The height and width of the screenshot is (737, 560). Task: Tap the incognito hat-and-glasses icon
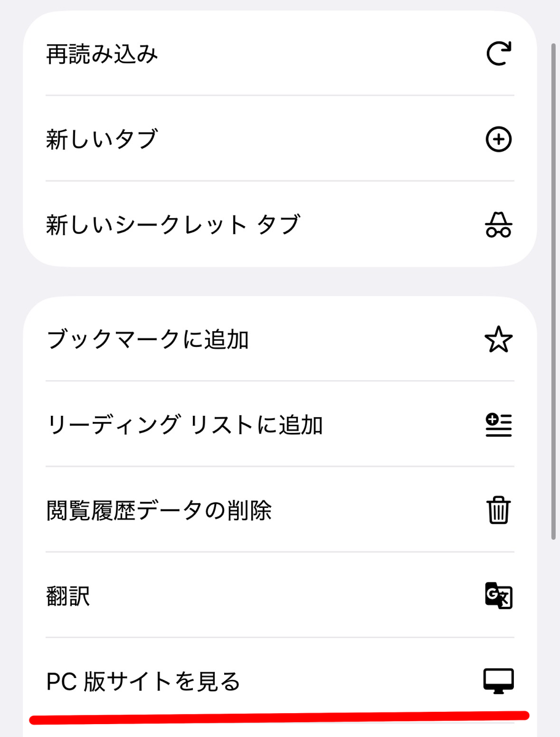pyautogui.click(x=499, y=225)
